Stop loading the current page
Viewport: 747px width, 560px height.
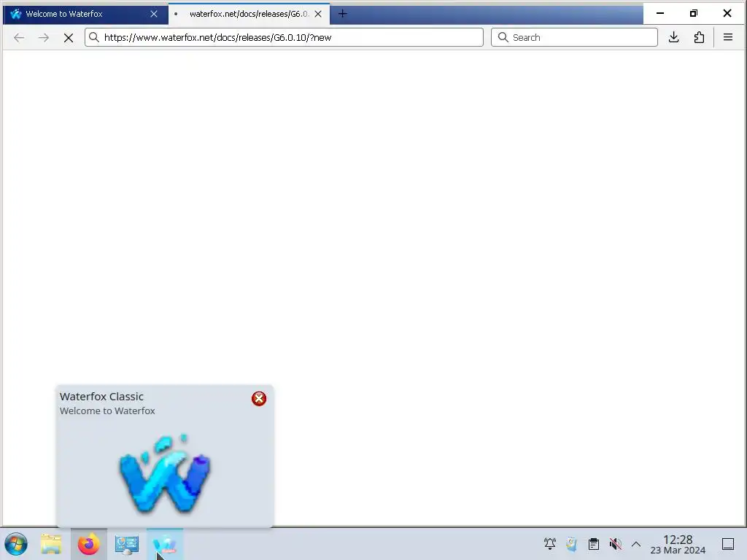coord(69,38)
